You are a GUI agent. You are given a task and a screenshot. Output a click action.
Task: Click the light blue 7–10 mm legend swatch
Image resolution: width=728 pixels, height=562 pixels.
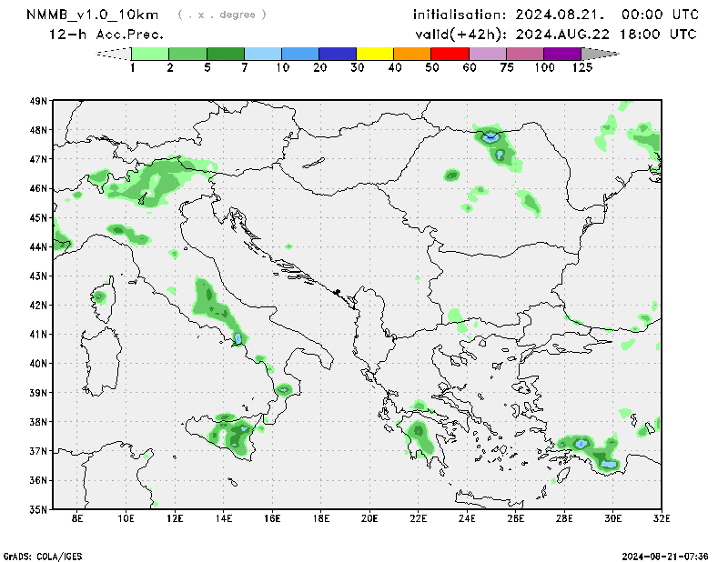pyautogui.click(x=263, y=54)
